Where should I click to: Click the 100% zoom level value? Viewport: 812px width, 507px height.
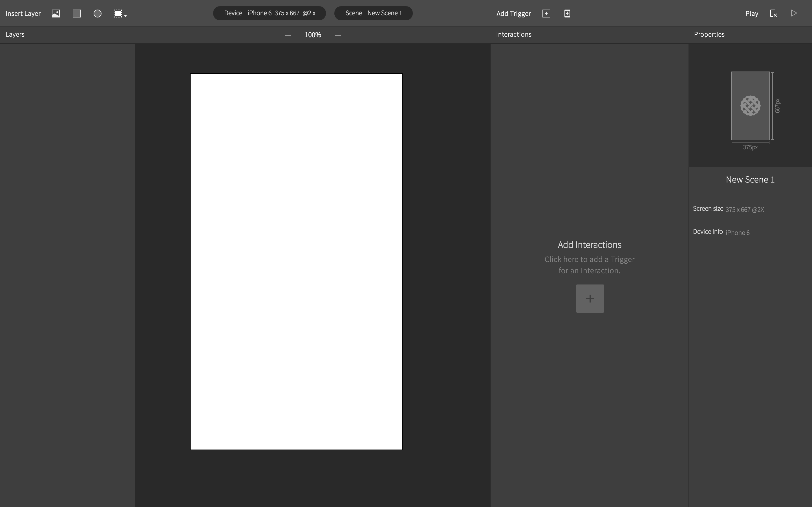(x=313, y=35)
